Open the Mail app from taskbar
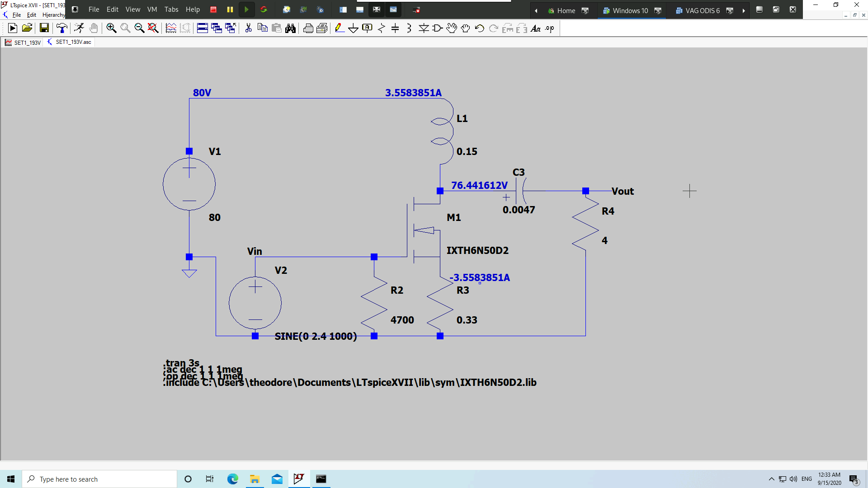Screen dimensions: 868x488 coord(277,479)
